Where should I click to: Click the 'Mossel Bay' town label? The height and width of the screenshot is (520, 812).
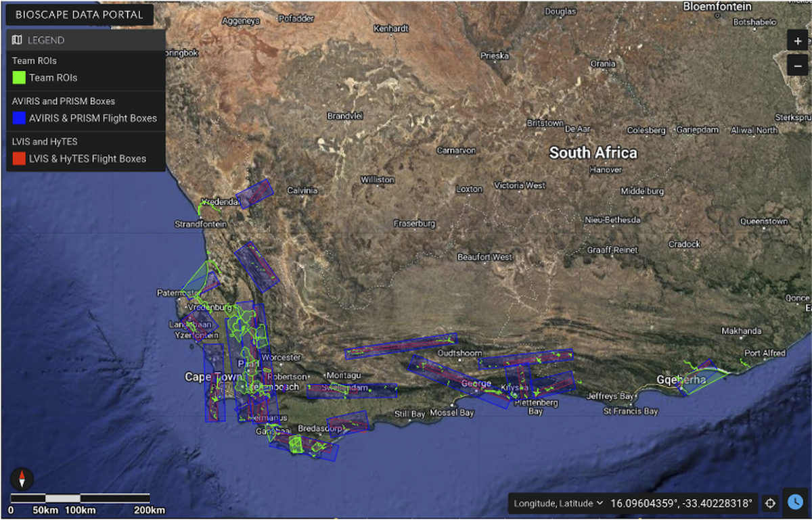[452, 413]
